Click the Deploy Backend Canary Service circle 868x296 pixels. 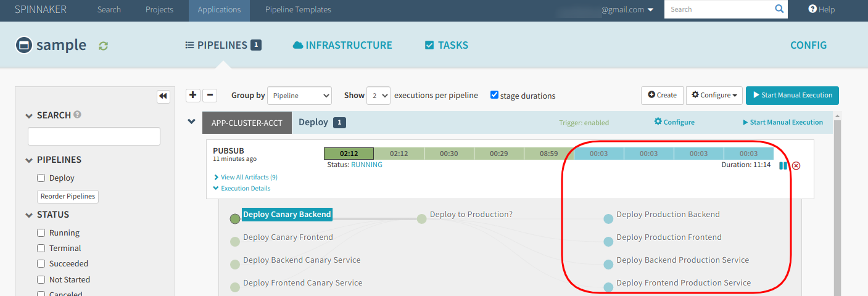pyautogui.click(x=234, y=264)
